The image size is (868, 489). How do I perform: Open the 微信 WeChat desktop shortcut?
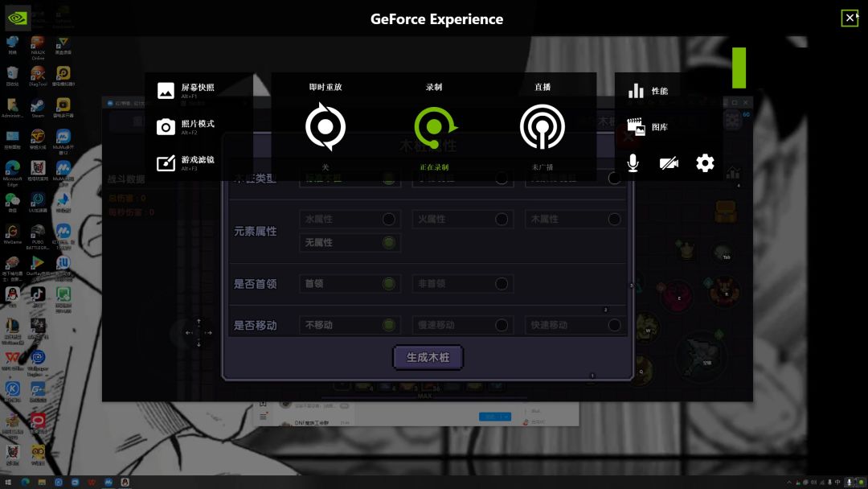12,203
